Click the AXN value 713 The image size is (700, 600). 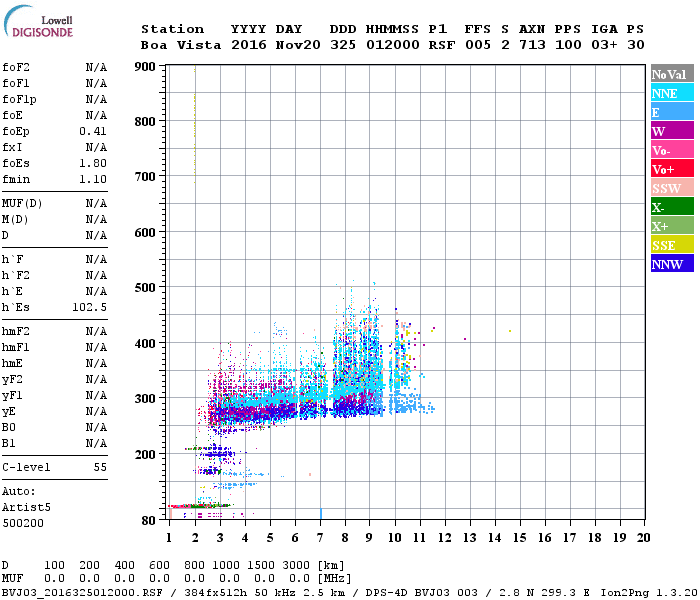point(532,45)
